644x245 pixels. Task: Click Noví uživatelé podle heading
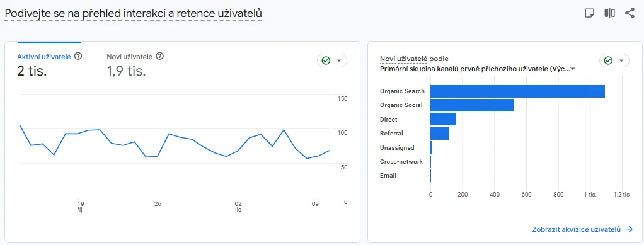[x=414, y=59]
